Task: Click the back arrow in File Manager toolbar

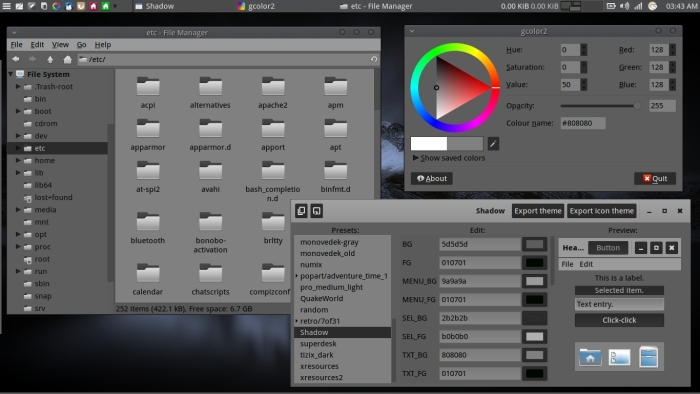Action: 16,59
